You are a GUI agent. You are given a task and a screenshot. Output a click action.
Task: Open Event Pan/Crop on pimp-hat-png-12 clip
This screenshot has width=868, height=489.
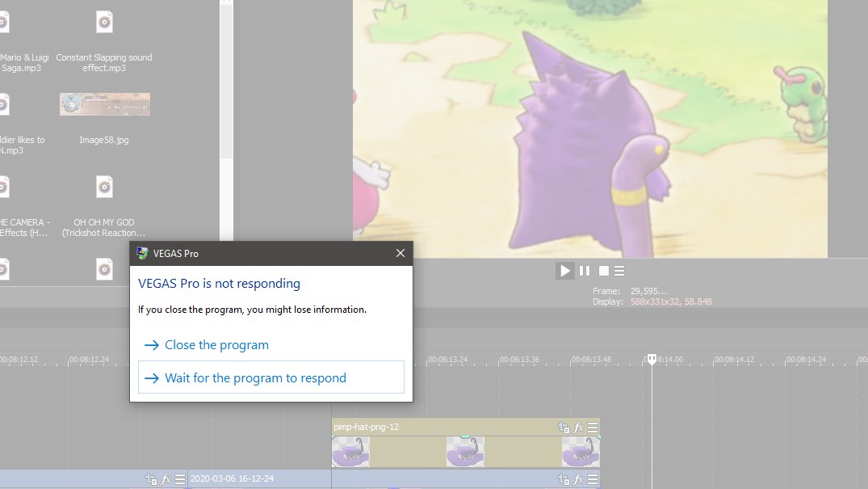564,428
